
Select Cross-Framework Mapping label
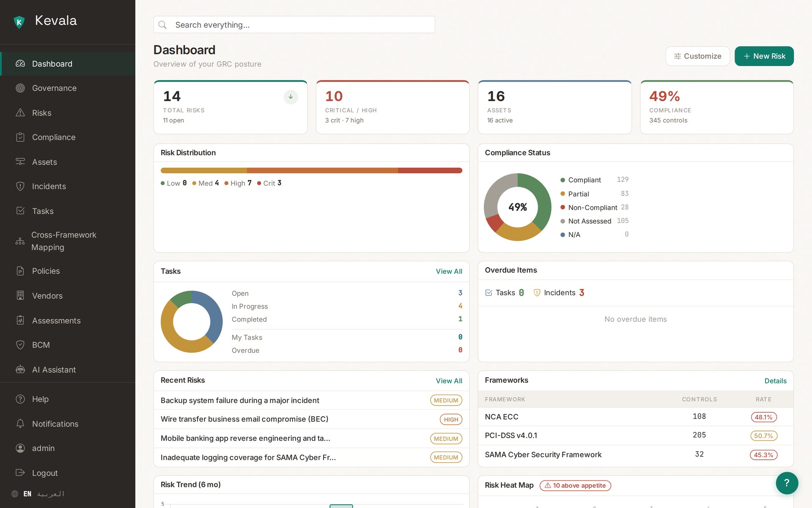(64, 241)
